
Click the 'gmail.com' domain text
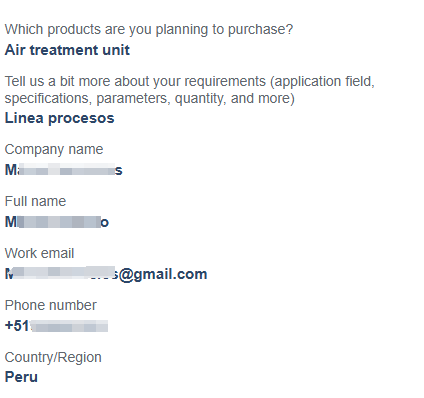tap(170, 275)
